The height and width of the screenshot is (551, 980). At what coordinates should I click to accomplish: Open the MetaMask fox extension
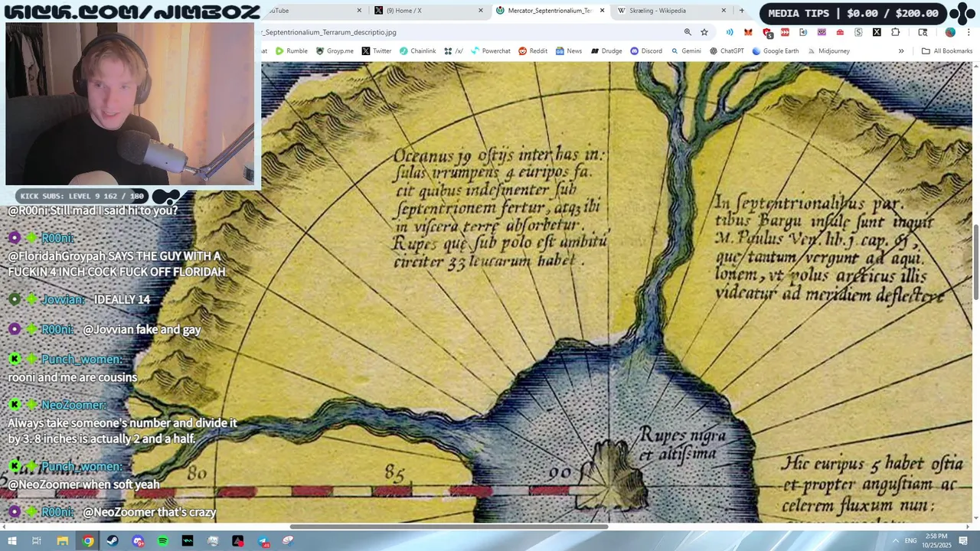pos(748,32)
